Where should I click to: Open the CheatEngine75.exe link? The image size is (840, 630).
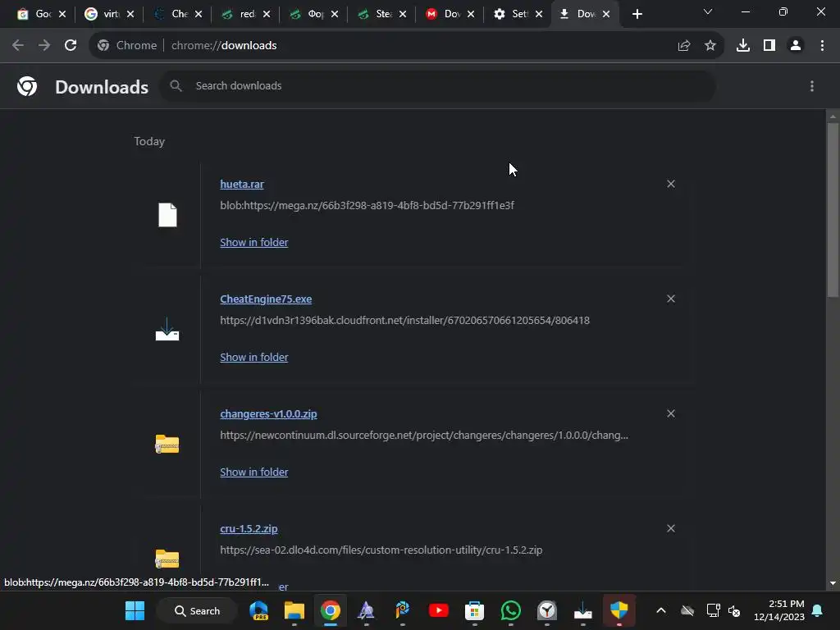click(x=266, y=299)
